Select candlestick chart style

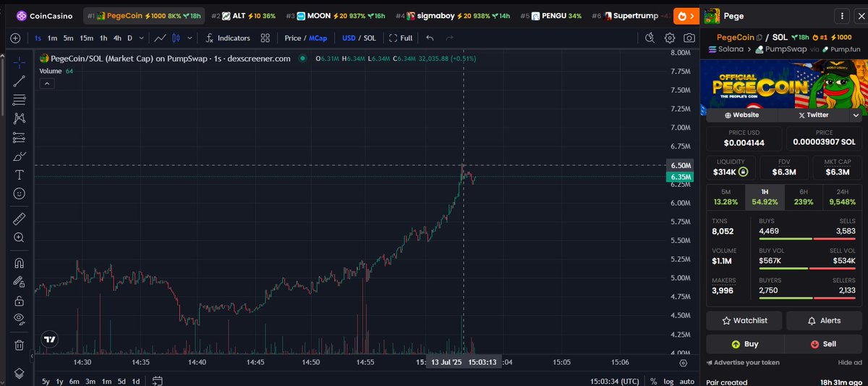[176, 38]
